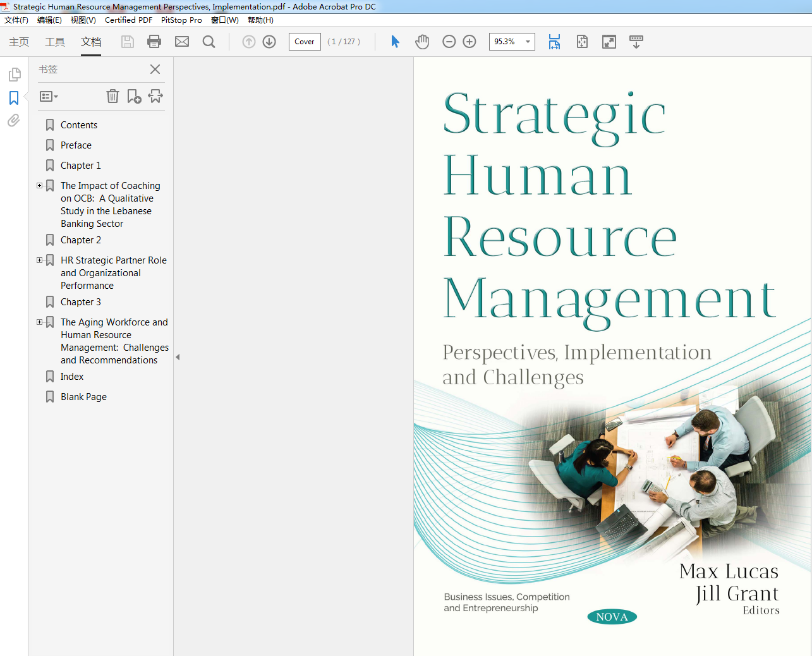Viewport: 812px width, 656px height.
Task: Open the Preface bookmark
Action: [x=76, y=145]
